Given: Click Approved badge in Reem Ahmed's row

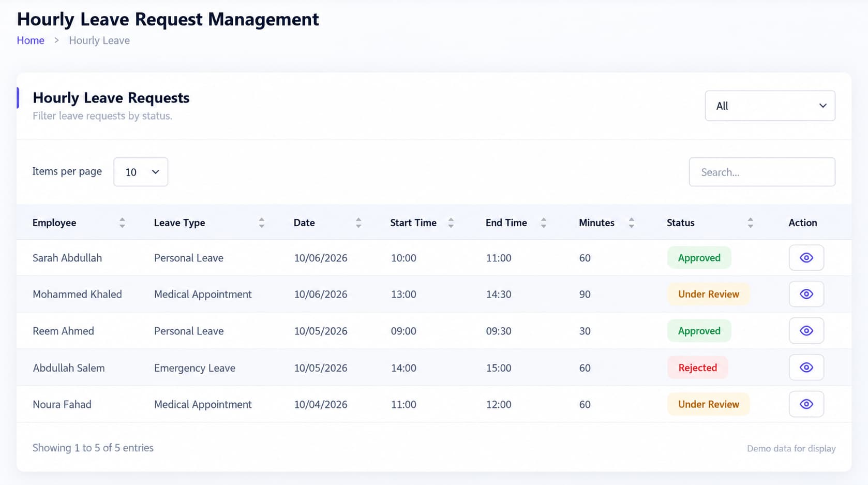Looking at the screenshot, I should (x=699, y=331).
